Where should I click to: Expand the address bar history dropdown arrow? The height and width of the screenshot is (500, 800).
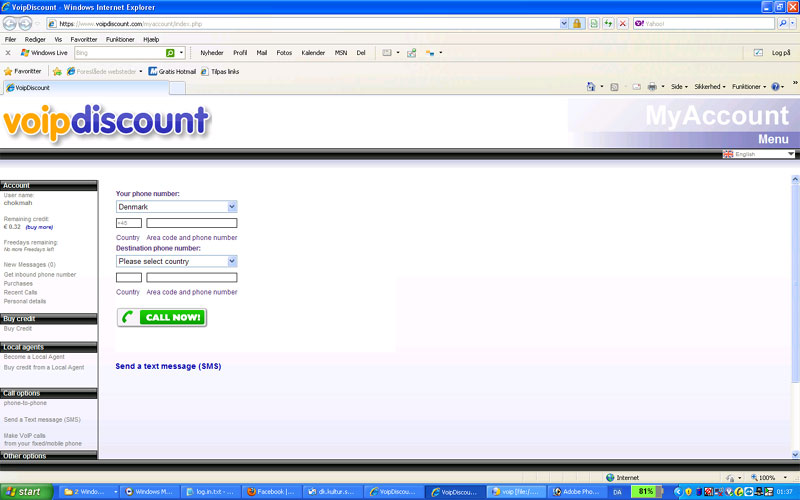click(564, 23)
